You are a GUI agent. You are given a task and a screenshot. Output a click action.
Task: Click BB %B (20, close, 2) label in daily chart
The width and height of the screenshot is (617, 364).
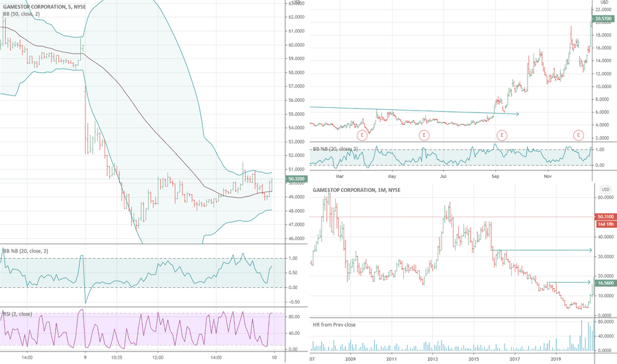(335, 149)
